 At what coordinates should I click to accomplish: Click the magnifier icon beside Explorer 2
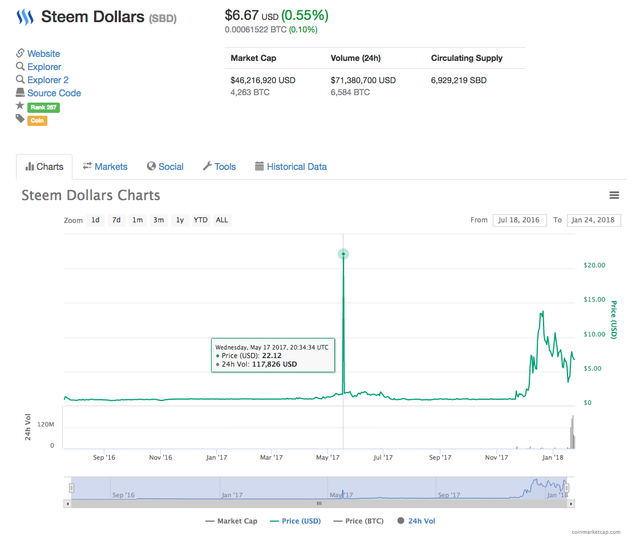[x=20, y=79]
